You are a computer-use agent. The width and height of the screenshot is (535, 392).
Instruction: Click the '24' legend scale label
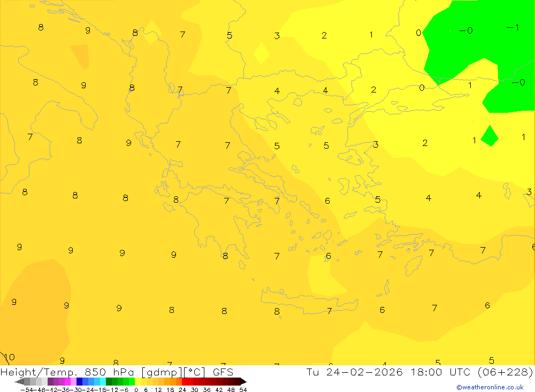coord(182,390)
